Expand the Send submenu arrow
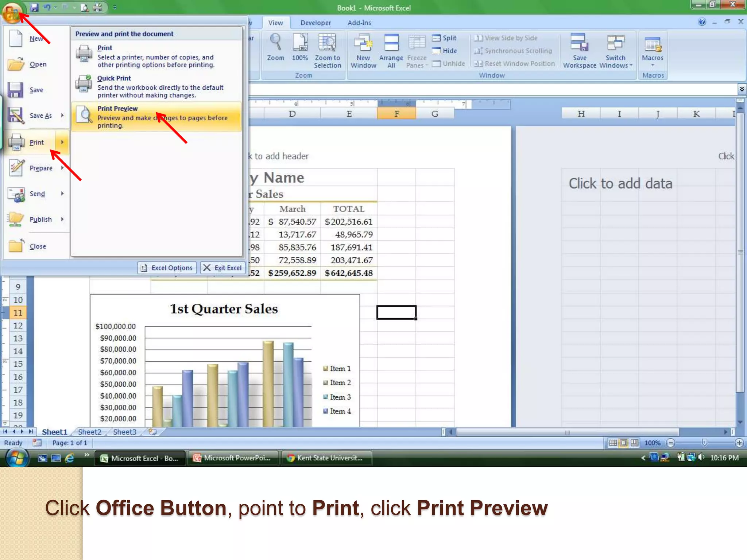Screen dimensions: 747x560 click(x=62, y=194)
